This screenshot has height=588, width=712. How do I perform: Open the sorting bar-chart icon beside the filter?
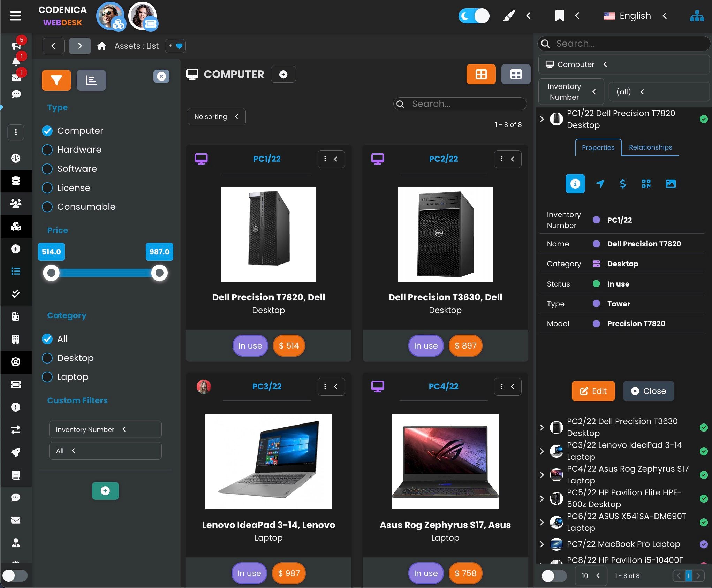[91, 80]
